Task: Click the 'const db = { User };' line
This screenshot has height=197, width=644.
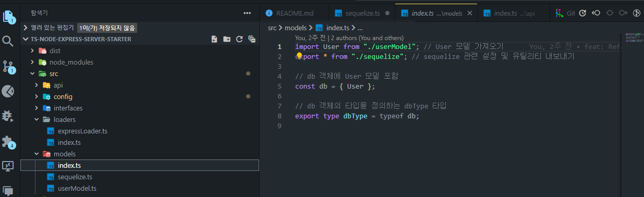Action: coord(335,86)
